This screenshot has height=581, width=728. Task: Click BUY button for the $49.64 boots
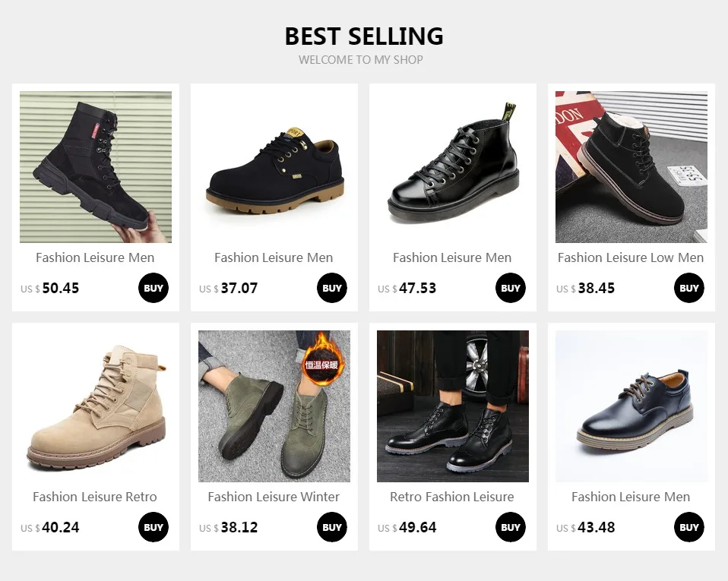click(x=510, y=527)
